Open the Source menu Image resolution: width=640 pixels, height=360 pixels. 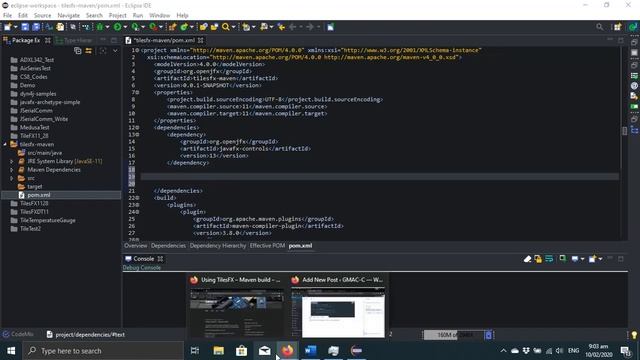pyautogui.click(x=42, y=16)
